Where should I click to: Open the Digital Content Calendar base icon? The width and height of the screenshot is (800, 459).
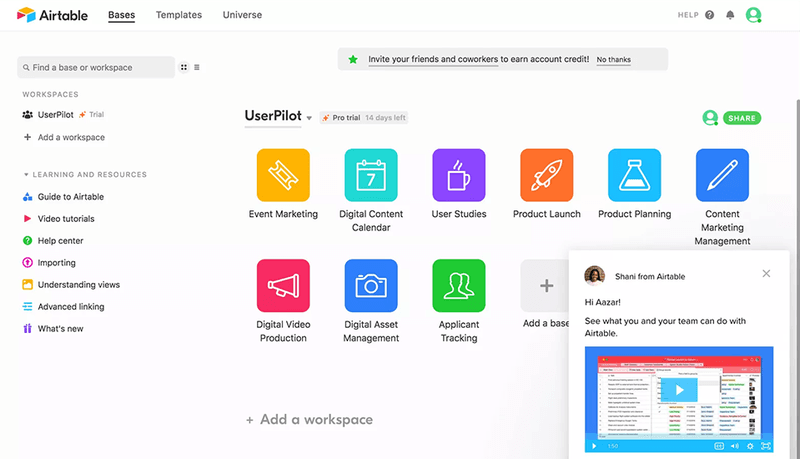371,175
